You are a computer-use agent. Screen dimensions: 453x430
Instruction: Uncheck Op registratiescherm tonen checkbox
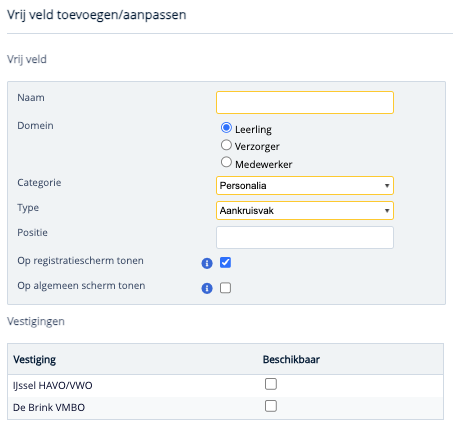[x=225, y=263]
